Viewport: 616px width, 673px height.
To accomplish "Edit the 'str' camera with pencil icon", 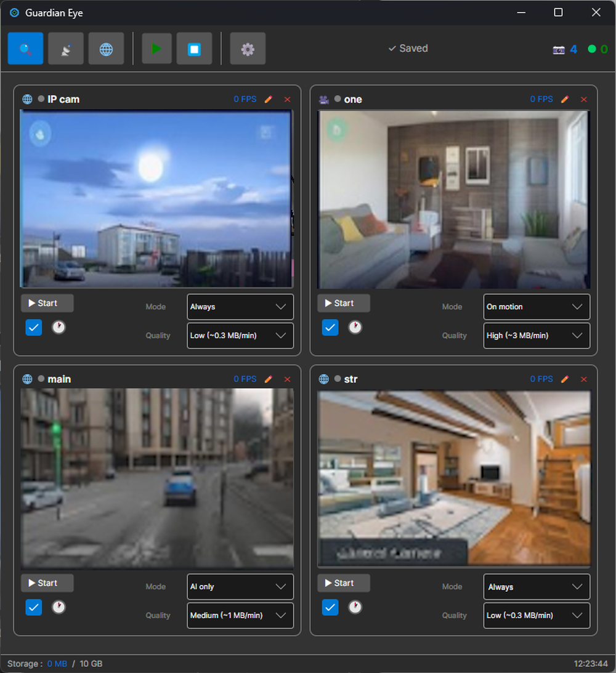I will point(565,379).
